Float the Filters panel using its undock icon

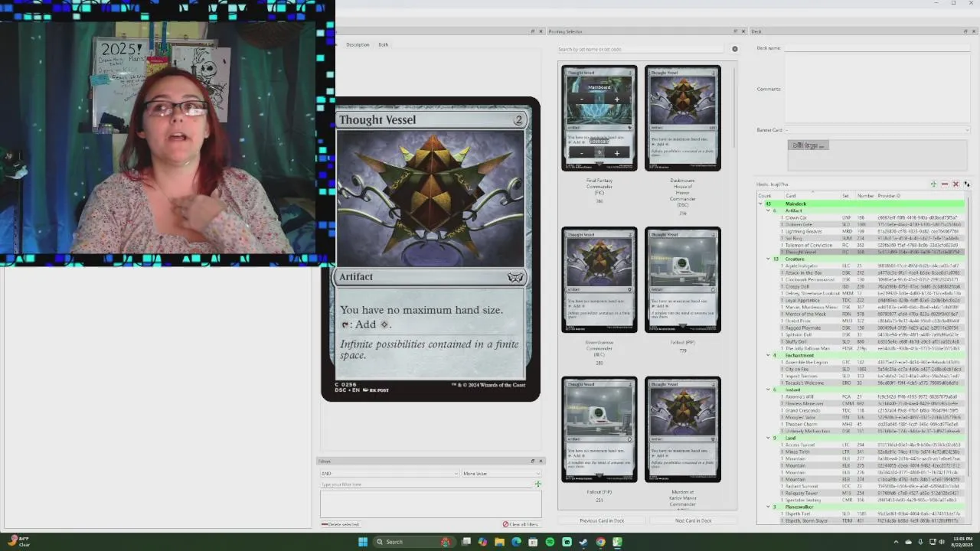(x=533, y=461)
